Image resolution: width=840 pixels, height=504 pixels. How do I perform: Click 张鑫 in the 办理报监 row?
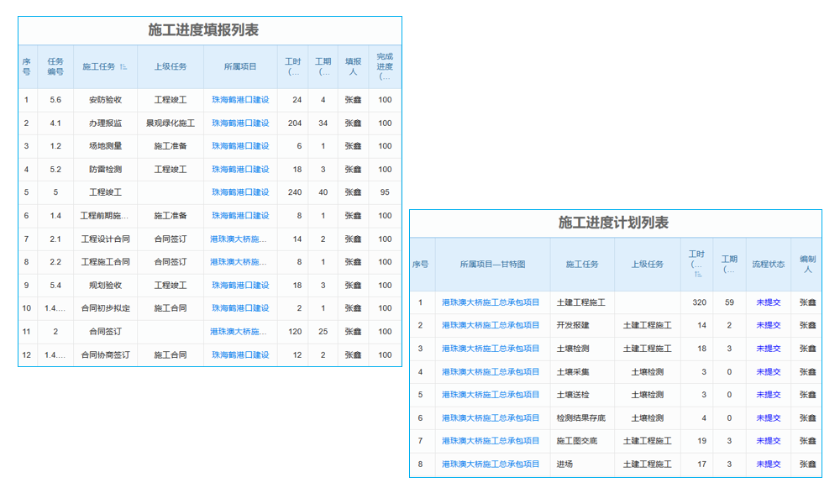click(x=353, y=123)
